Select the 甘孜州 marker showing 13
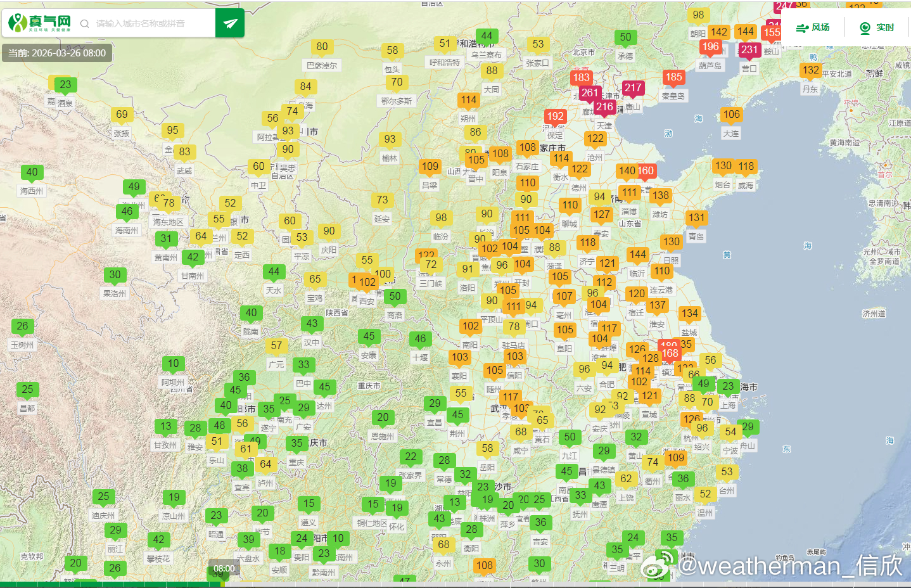Screen dimensions: 911x588 click(x=165, y=427)
